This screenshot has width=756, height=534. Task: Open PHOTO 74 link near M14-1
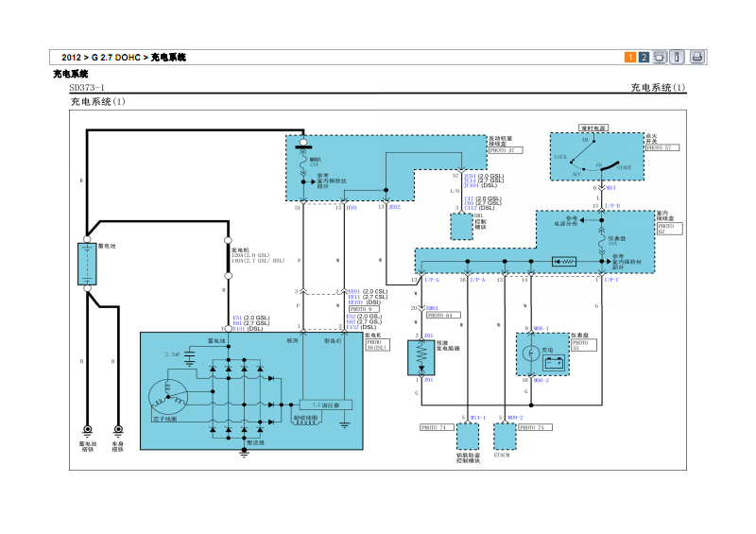click(x=433, y=427)
